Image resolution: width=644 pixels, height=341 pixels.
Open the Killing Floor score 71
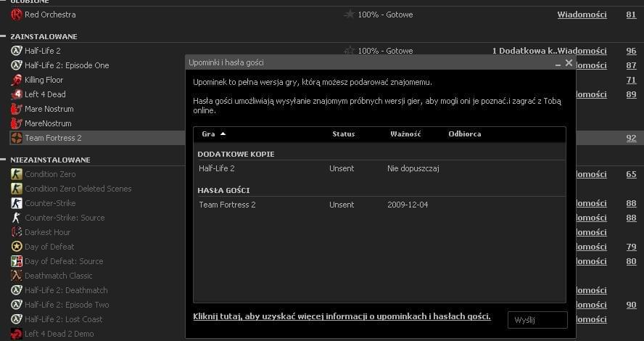click(x=631, y=80)
